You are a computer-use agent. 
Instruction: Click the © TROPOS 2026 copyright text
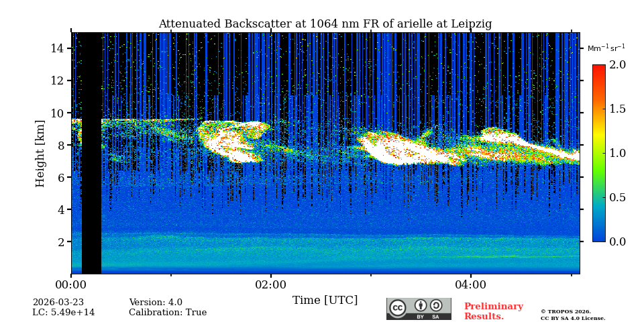[x=566, y=311]
